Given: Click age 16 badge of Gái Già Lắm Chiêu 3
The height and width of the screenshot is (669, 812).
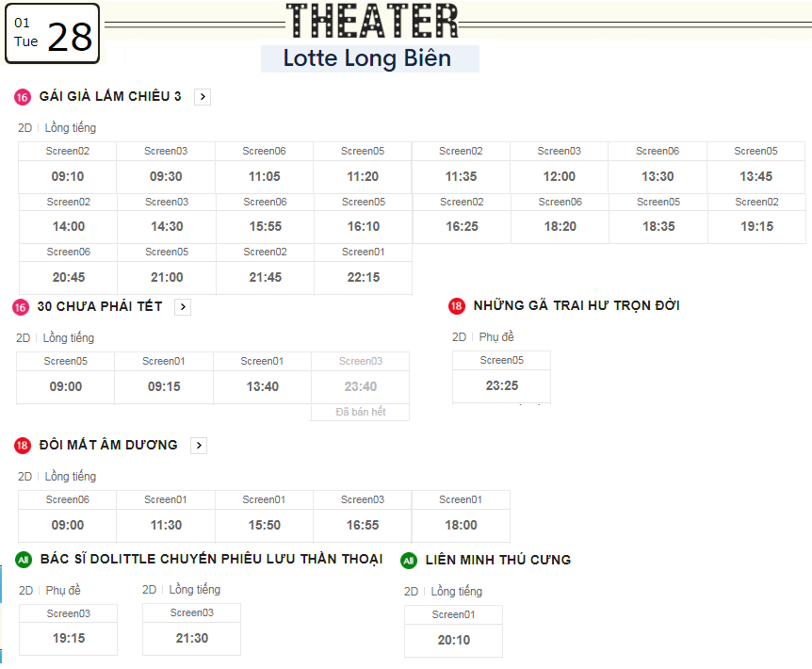Looking at the screenshot, I should click(23, 97).
